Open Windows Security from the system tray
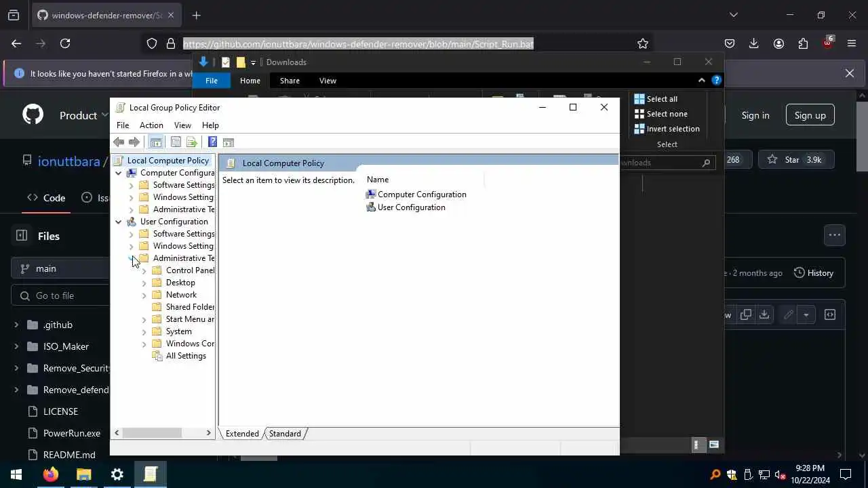 (x=732, y=474)
